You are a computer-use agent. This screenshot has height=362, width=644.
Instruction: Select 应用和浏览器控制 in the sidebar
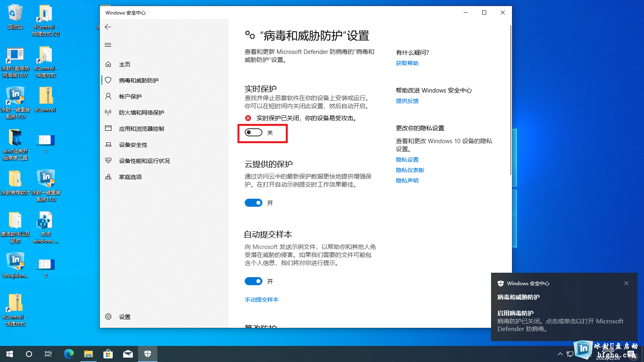pyautogui.click(x=164, y=129)
